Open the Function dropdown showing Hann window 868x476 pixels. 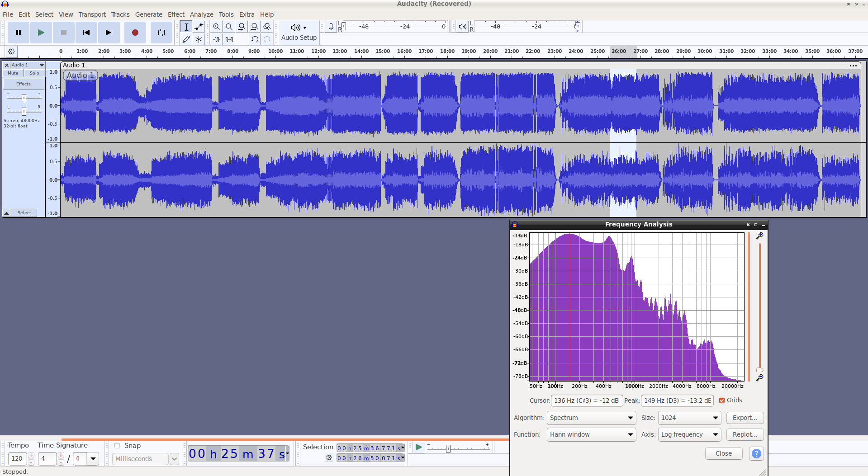point(592,434)
